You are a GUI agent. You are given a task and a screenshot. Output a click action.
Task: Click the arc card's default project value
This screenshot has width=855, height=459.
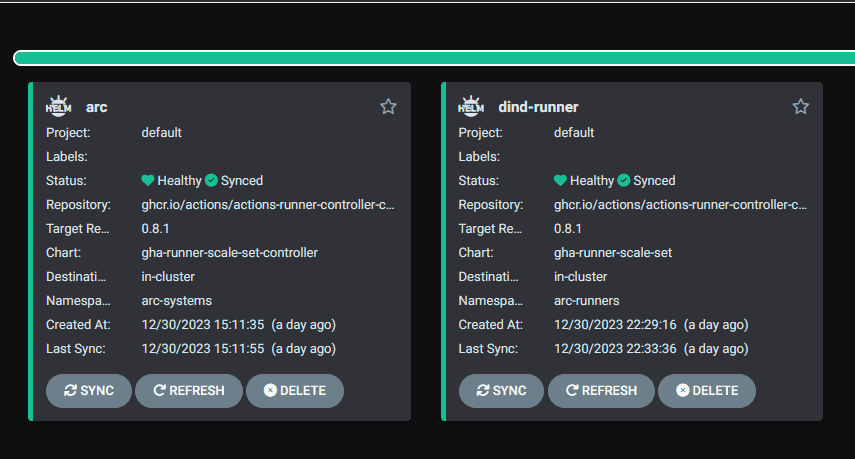[161, 132]
